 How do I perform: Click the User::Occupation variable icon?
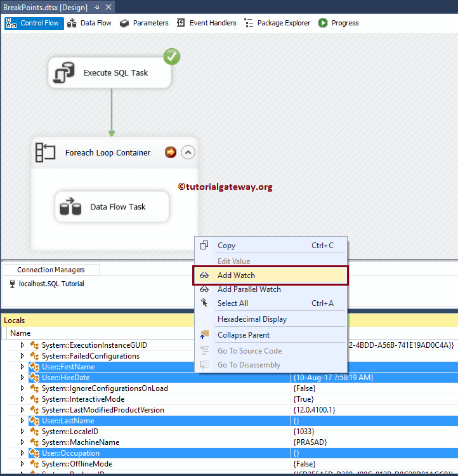pos(34,453)
